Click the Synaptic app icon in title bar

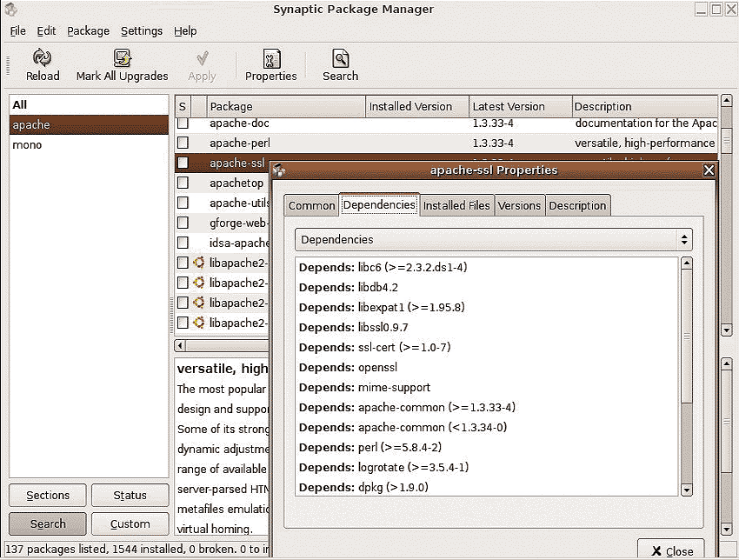[x=10, y=9]
